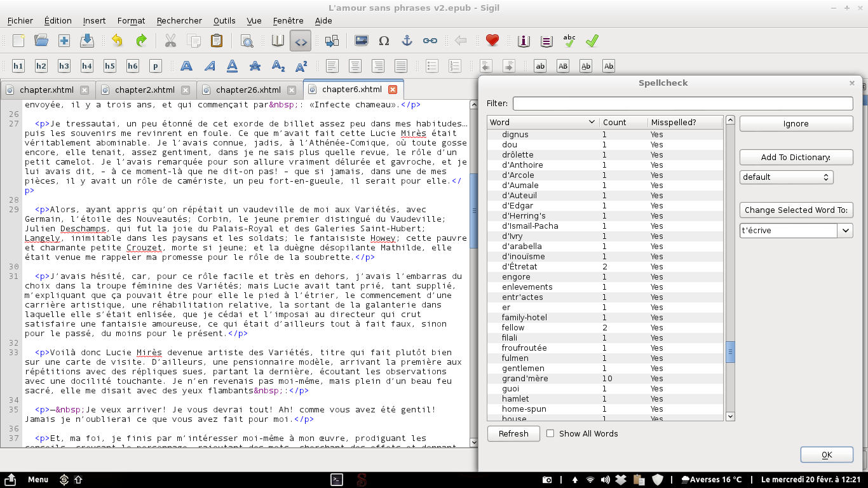Run spellcheck via the abc checkmark icon

569,41
